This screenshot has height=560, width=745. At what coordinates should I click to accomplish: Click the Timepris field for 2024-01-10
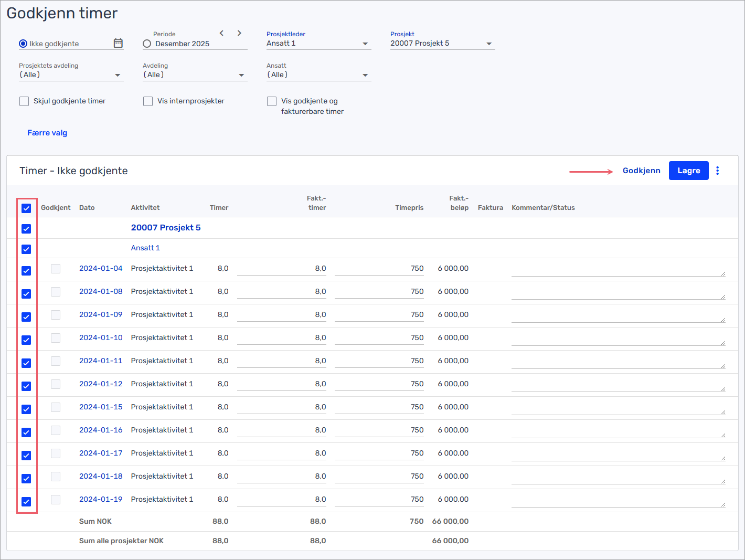(379, 338)
